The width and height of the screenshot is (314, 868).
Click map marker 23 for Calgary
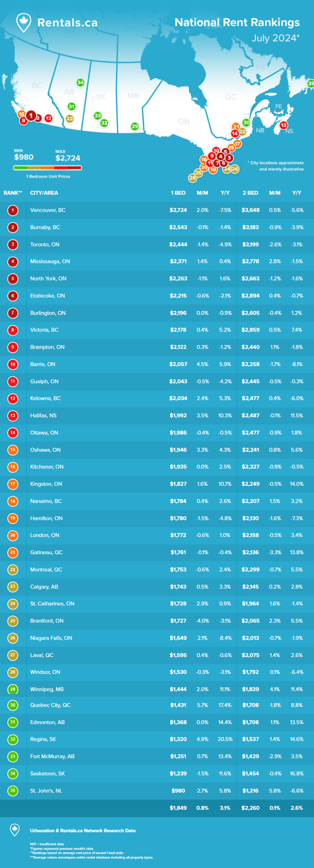tap(70, 119)
